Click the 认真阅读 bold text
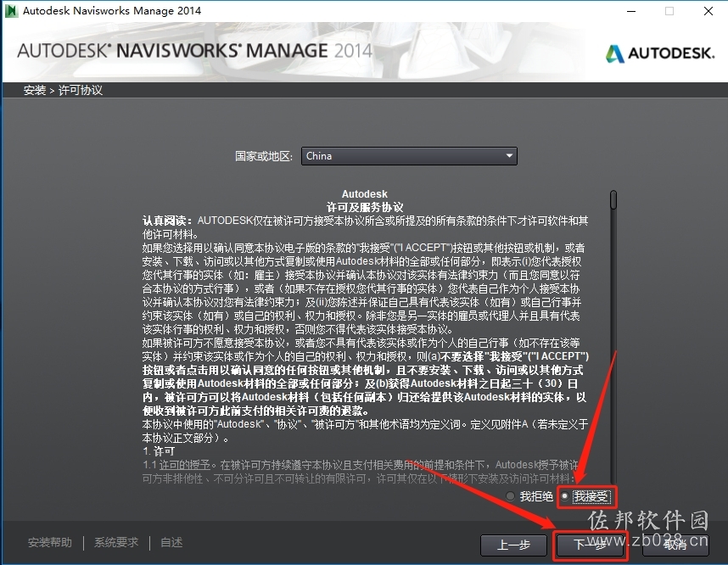 click(x=167, y=221)
